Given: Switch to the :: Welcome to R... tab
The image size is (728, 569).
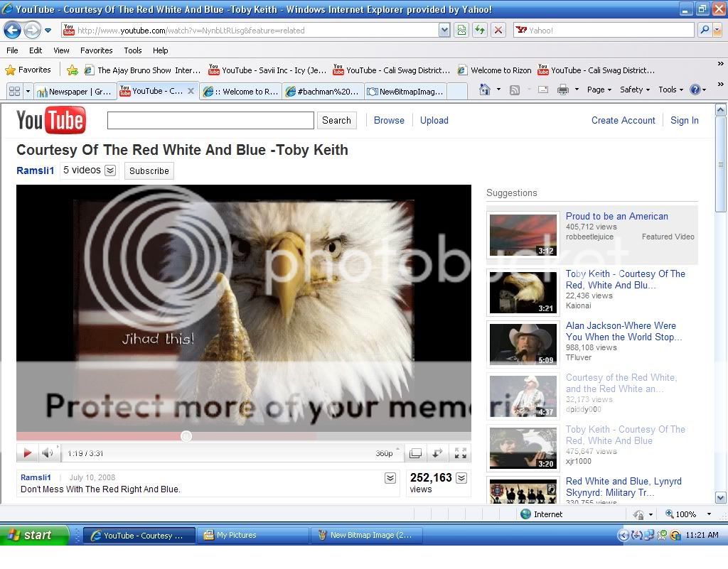Looking at the screenshot, I should point(240,92).
